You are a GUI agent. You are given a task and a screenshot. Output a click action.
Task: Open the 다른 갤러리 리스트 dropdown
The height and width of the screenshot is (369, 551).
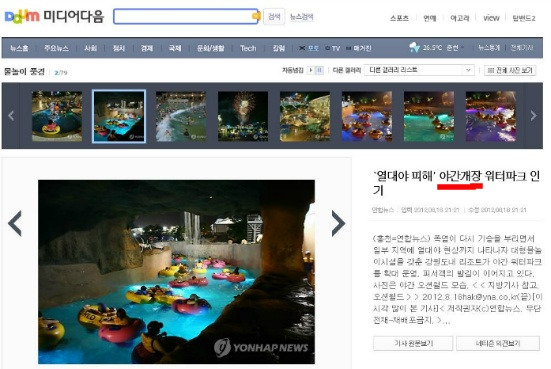point(419,70)
